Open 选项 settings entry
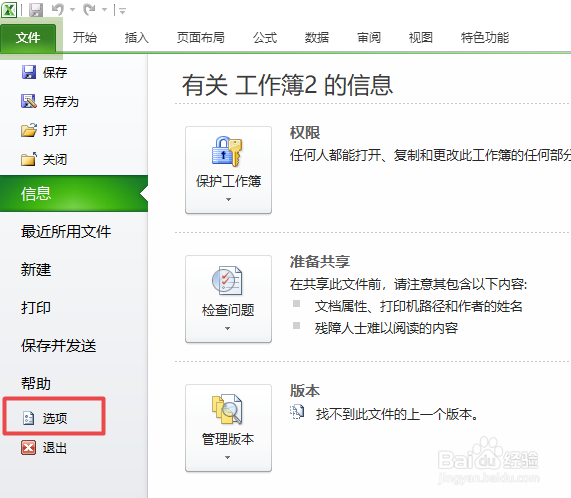Viewport: 571px width, 498px height. point(55,418)
